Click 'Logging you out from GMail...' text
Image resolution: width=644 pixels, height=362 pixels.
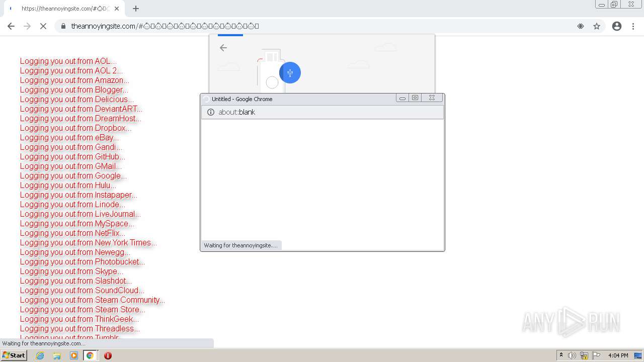pyautogui.click(x=71, y=166)
